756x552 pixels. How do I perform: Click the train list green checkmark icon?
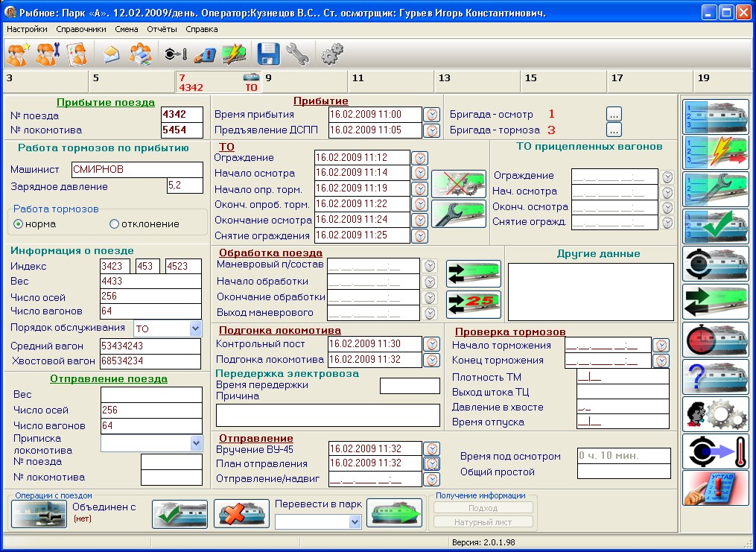pos(716,226)
